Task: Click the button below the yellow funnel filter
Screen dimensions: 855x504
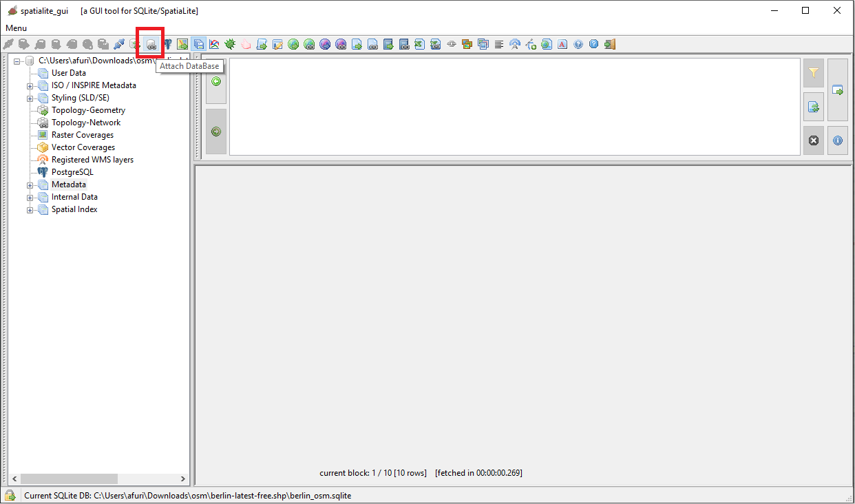Action: [814, 107]
